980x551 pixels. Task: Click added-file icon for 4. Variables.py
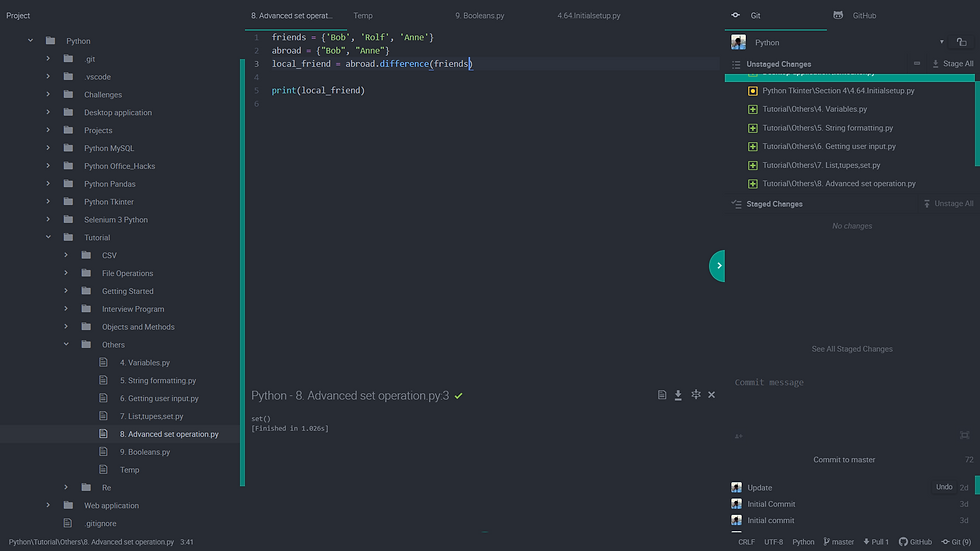752,109
